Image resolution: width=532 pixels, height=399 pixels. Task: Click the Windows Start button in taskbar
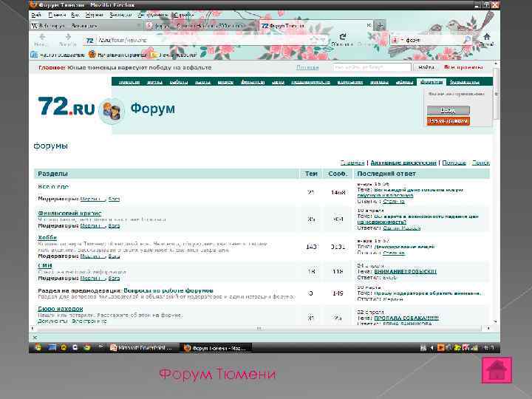38,347
